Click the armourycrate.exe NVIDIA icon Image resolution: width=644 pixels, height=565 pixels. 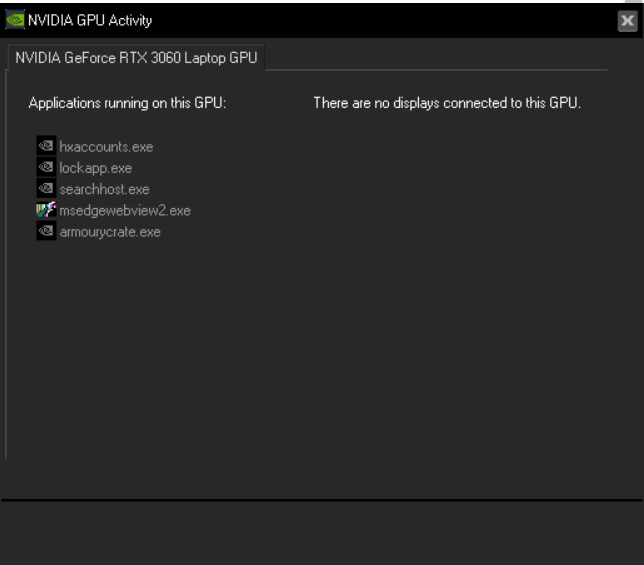pos(45,232)
